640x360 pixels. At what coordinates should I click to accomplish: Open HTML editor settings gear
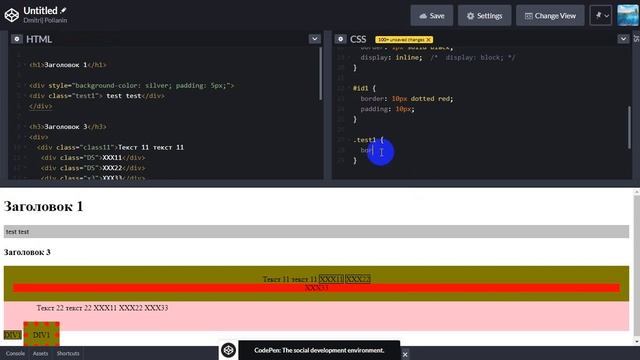tap(17, 39)
